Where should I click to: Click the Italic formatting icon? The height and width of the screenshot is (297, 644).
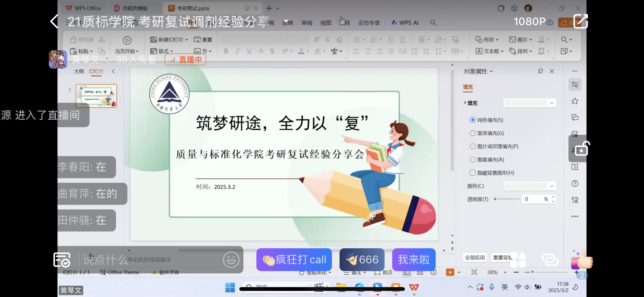pos(237,51)
